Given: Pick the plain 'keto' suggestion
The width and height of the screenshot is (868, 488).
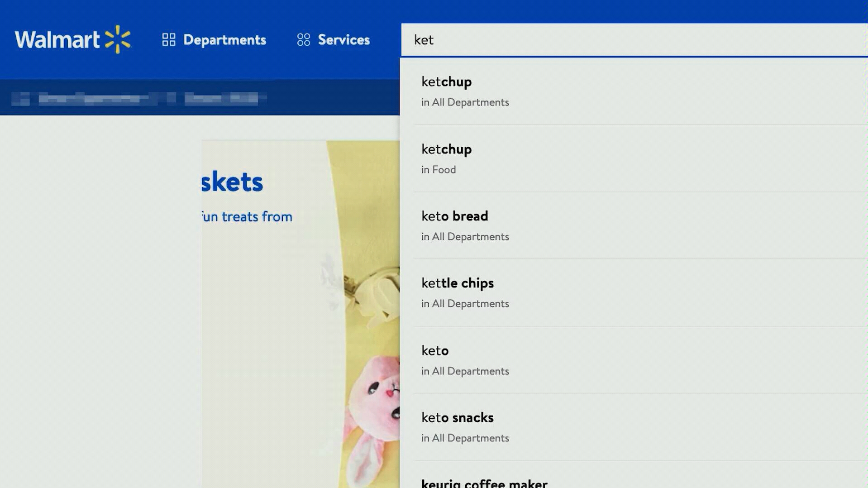Looking at the screenshot, I should pyautogui.click(x=641, y=360).
